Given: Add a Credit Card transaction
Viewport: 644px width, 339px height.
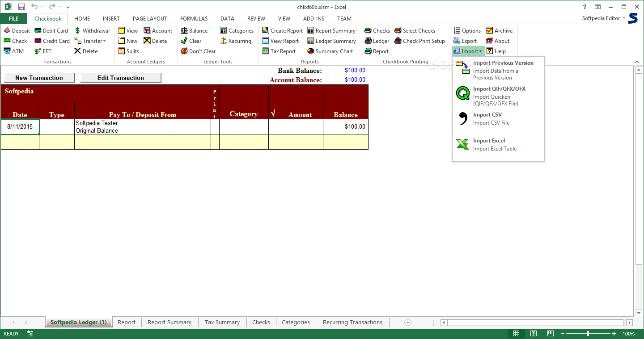Looking at the screenshot, I should point(52,41).
